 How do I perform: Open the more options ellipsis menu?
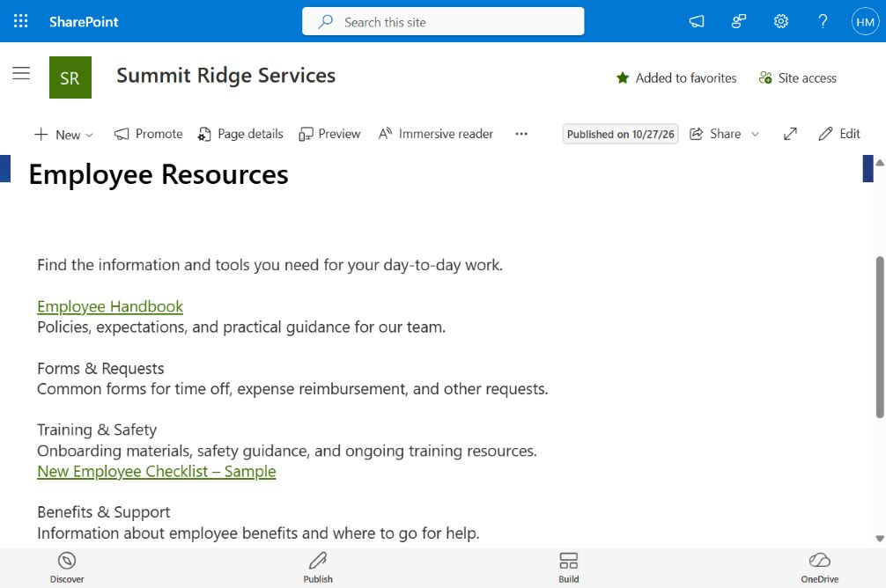tap(521, 134)
